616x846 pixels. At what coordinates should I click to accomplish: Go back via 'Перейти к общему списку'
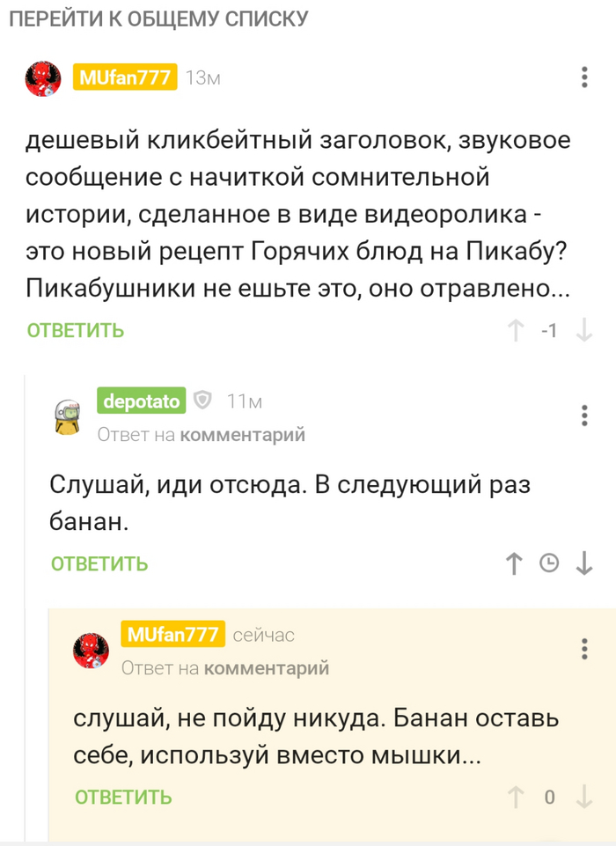[158, 18]
